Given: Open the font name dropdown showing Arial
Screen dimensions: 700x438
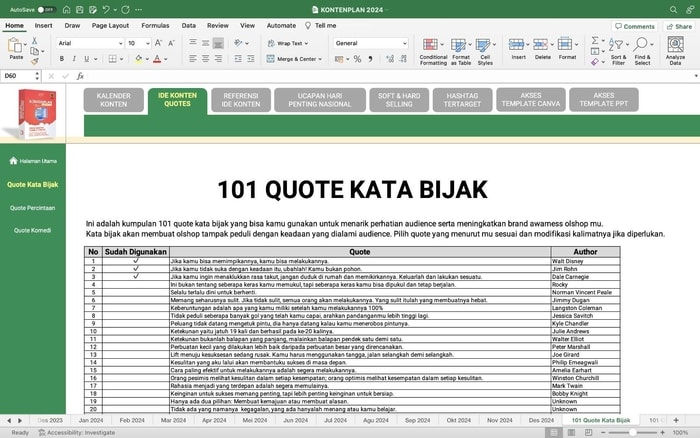Looking at the screenshot, I should click(120, 43).
